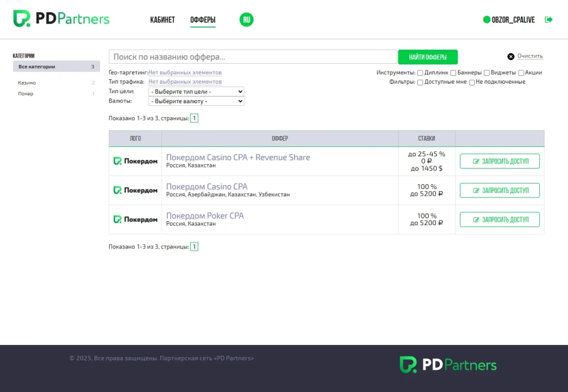Open the Выберите тип цели dropdown

[196, 91]
